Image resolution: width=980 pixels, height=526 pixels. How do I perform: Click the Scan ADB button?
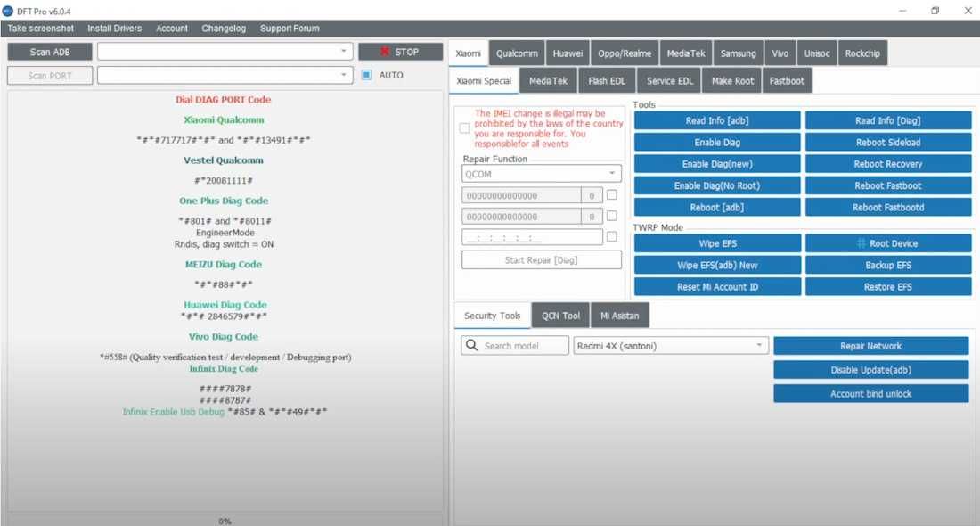[x=50, y=52]
